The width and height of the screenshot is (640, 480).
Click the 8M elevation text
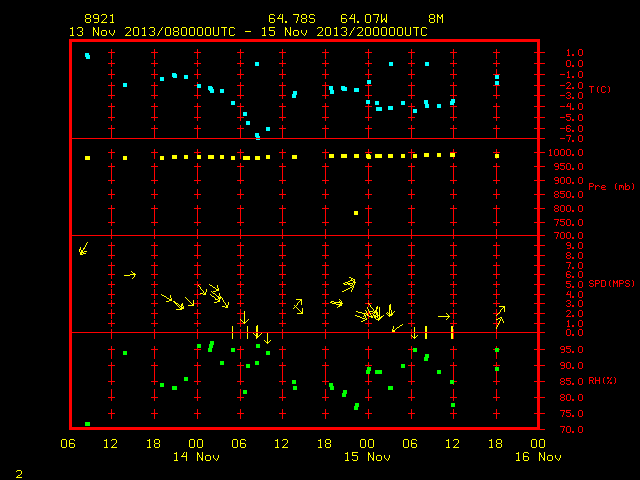[436, 19]
